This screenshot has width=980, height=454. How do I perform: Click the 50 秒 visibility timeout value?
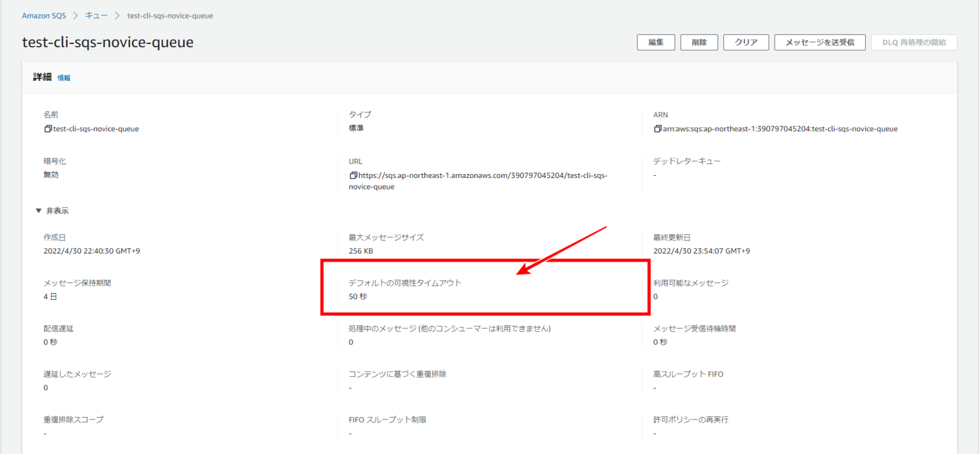(358, 297)
